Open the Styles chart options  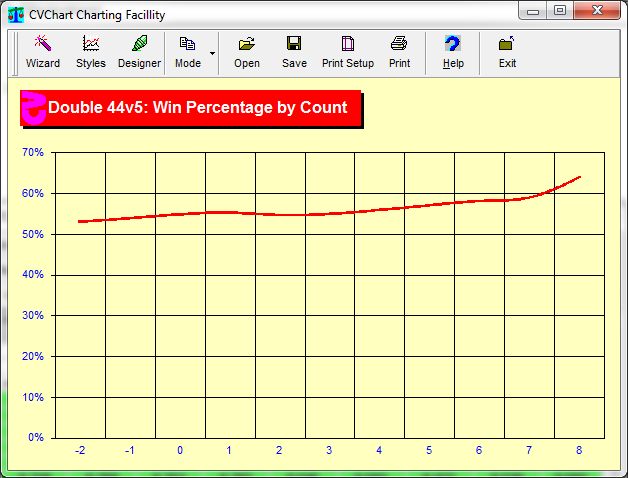90,52
